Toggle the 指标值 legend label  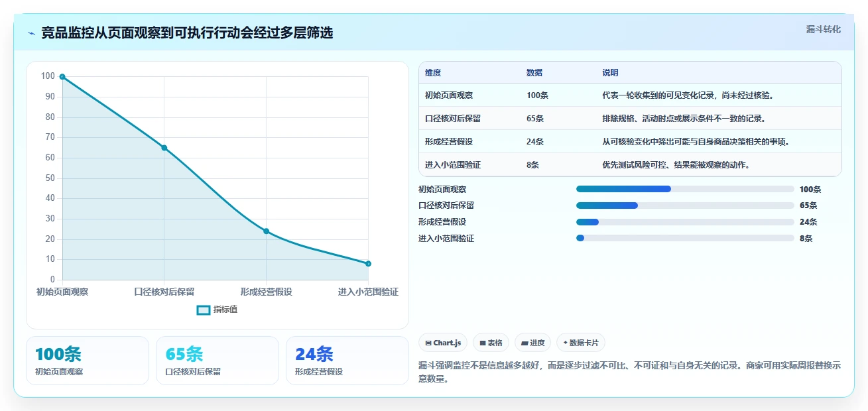pos(225,310)
